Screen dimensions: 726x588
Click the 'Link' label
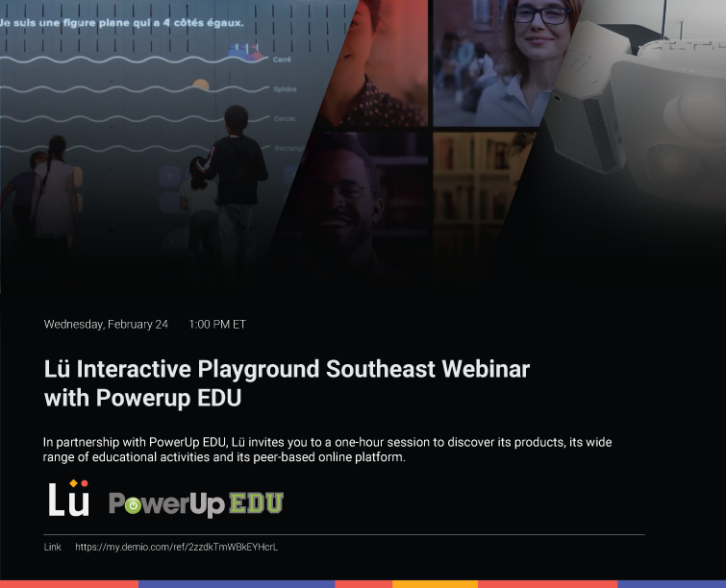(x=52, y=547)
